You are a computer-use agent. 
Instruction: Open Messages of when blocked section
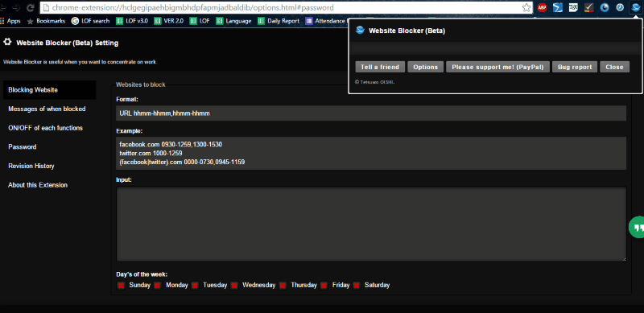[x=47, y=109]
